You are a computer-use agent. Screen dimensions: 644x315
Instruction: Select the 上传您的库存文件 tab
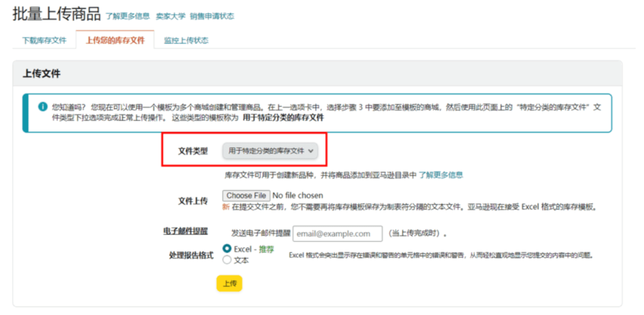(x=115, y=40)
